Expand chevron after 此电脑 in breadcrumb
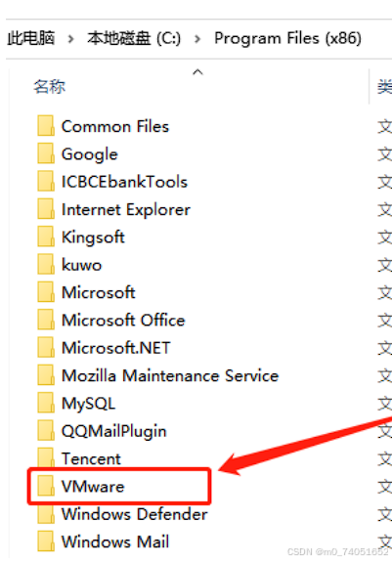392x563 pixels. 70,38
